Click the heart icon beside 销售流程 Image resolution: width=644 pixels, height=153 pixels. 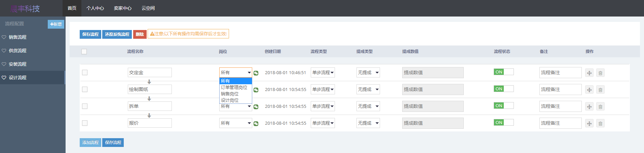tap(4, 37)
